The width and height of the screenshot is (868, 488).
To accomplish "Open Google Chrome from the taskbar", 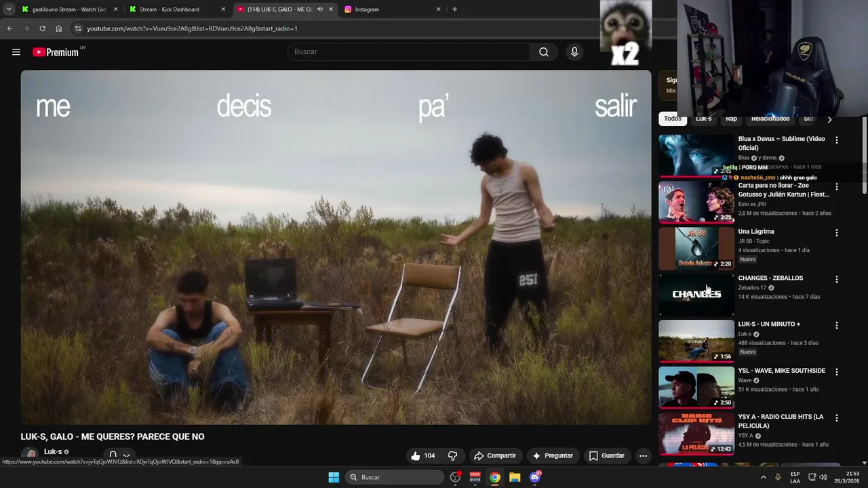I will click(x=495, y=477).
